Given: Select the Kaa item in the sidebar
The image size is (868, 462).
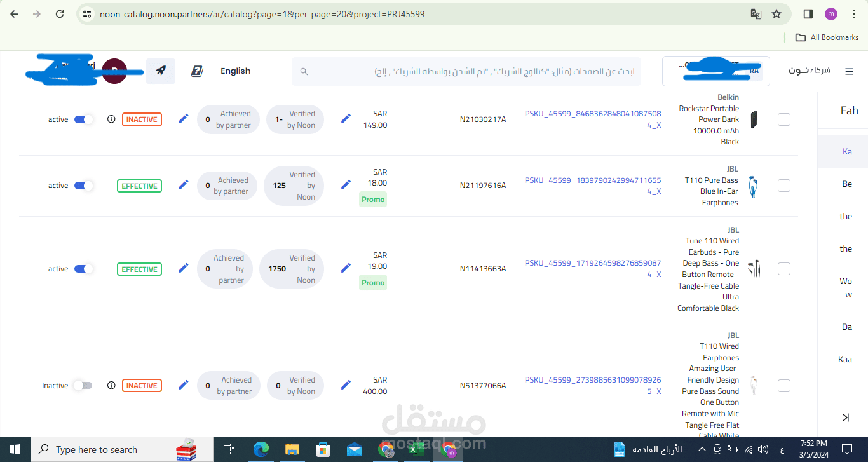Looking at the screenshot, I should (x=845, y=359).
